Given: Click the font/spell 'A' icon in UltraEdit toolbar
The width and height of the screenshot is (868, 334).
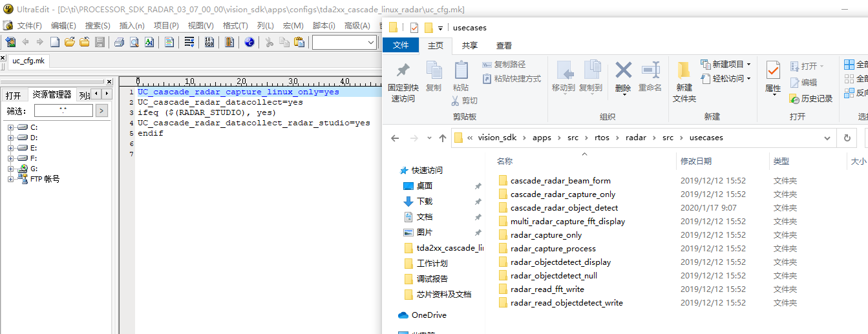Looking at the screenshot, I should (149, 42).
